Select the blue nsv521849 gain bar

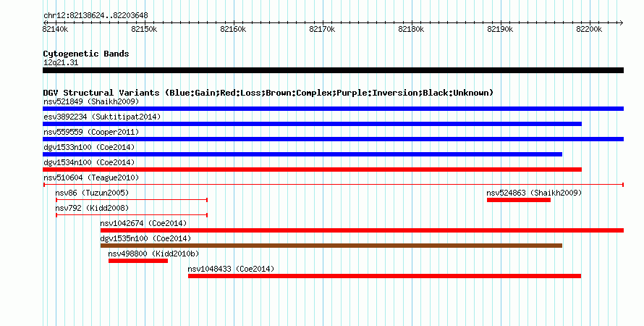[333, 109]
